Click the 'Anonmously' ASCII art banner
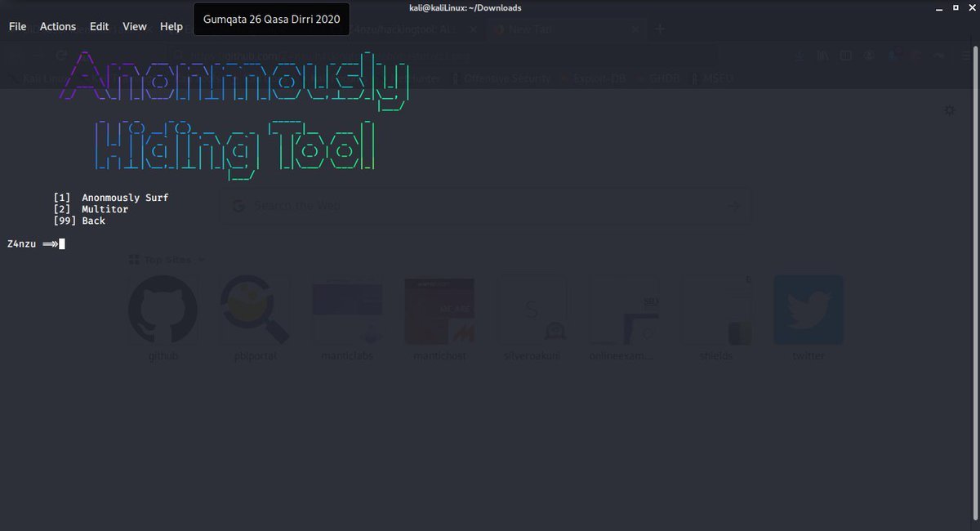 pyautogui.click(x=234, y=82)
